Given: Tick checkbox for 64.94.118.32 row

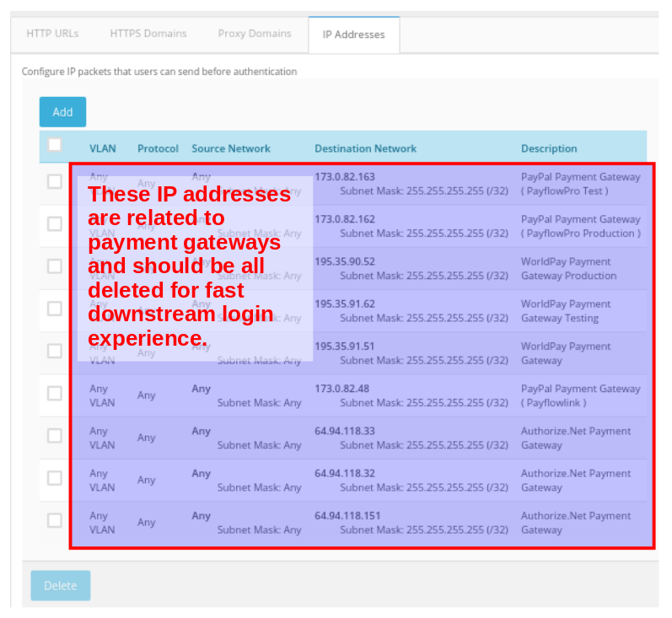Looking at the screenshot, I should tap(55, 478).
